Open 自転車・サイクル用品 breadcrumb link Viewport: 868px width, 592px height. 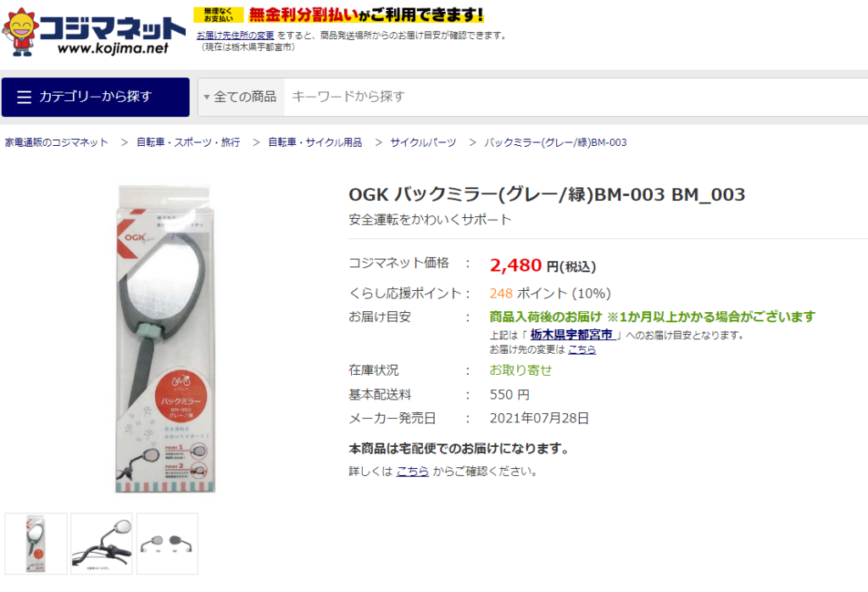tap(315, 142)
